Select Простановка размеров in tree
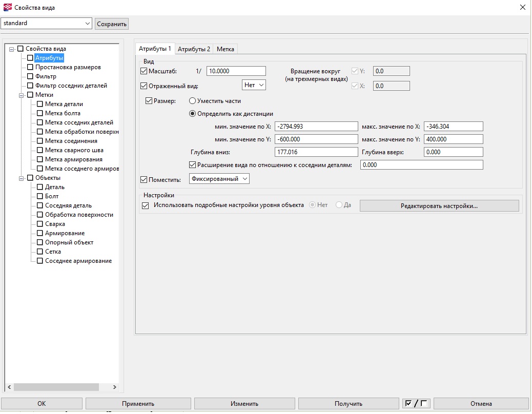The height and width of the screenshot is (414, 532). click(68, 67)
